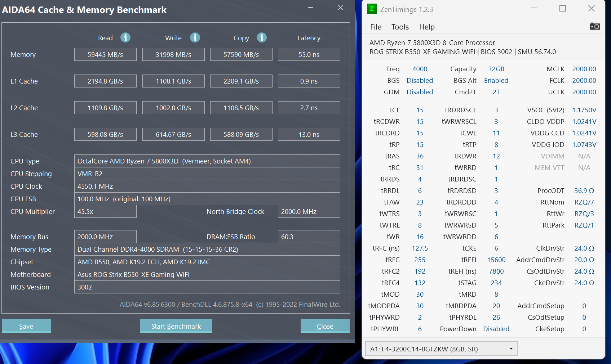The width and height of the screenshot is (611, 364).
Task: Click the AIDA64 version footer text
Action: click(230, 304)
